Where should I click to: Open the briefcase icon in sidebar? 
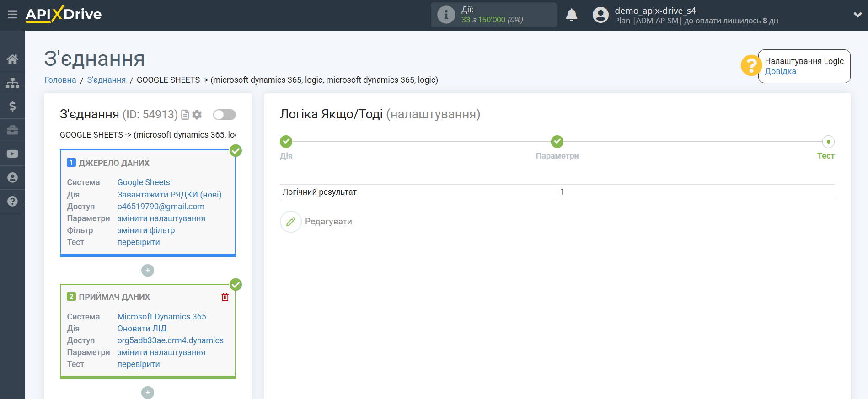pyautogui.click(x=12, y=130)
